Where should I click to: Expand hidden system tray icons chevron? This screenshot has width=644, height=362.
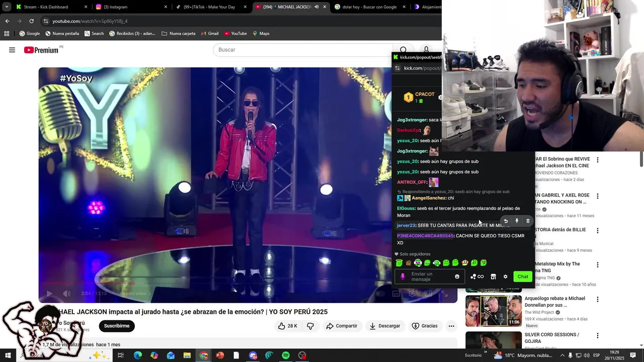pos(562,355)
